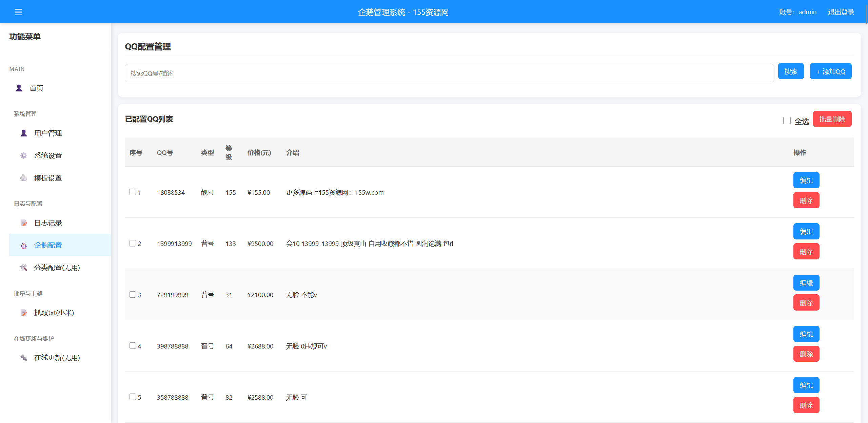Select the 企鹅配置 penguin icon
Screen dimensions: 868x423
pos(23,245)
